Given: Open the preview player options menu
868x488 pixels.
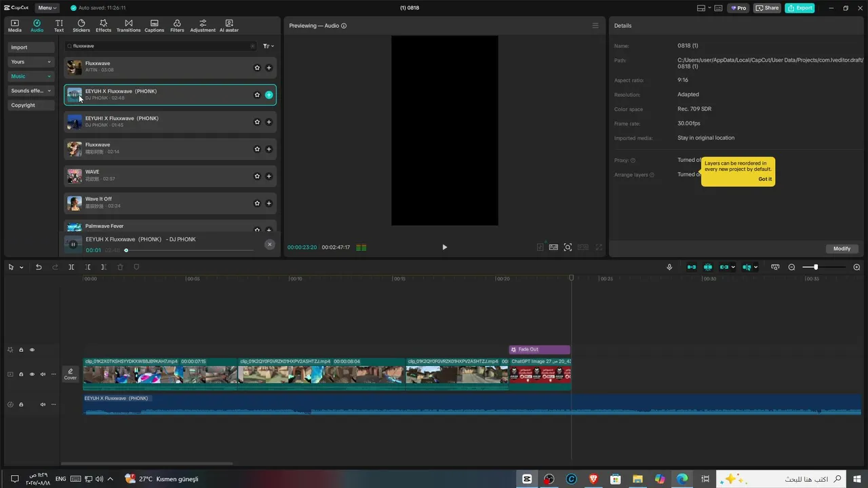Looking at the screenshot, I should 595,26.
